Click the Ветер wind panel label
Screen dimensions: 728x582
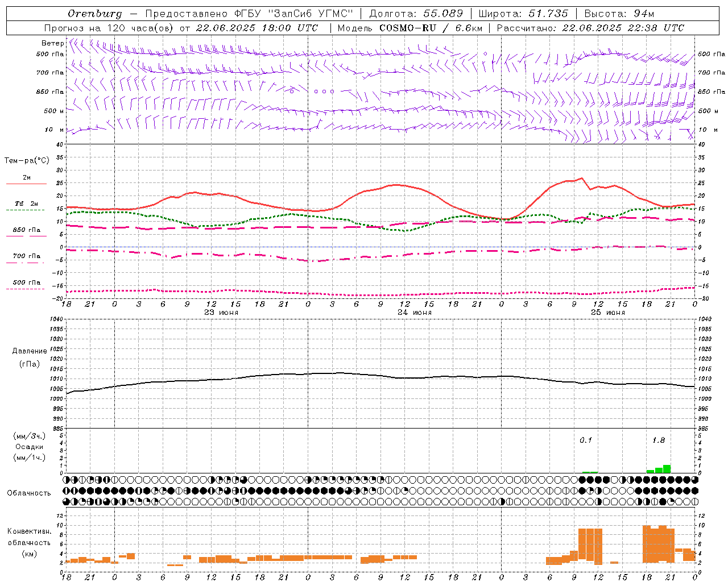52,43
